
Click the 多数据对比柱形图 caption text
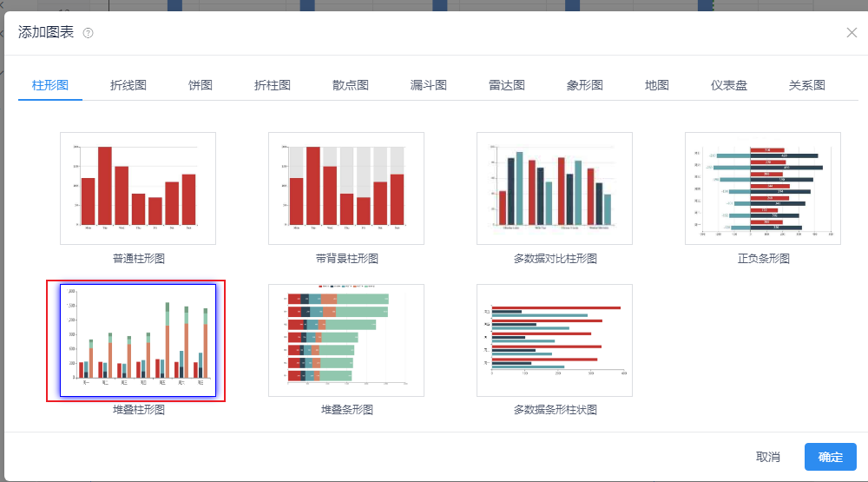pos(556,258)
